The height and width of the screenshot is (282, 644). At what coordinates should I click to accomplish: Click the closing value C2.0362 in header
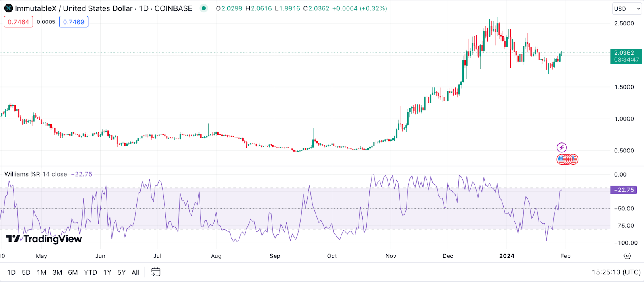tap(316, 8)
